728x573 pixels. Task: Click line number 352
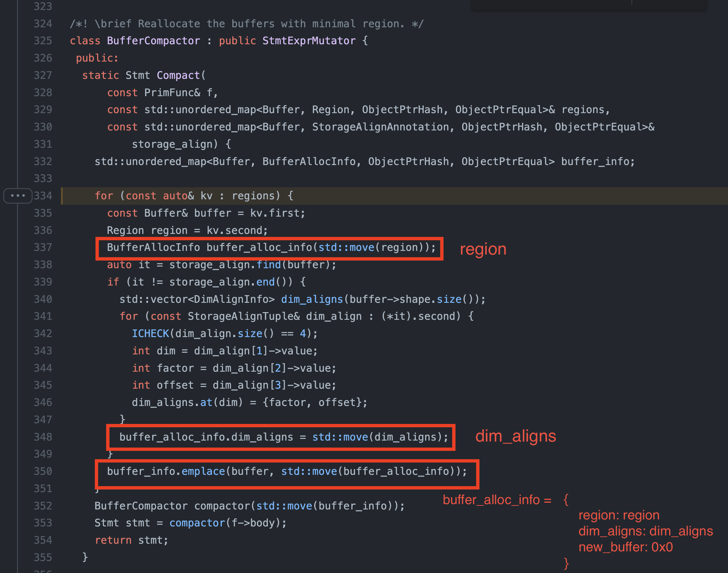point(43,505)
